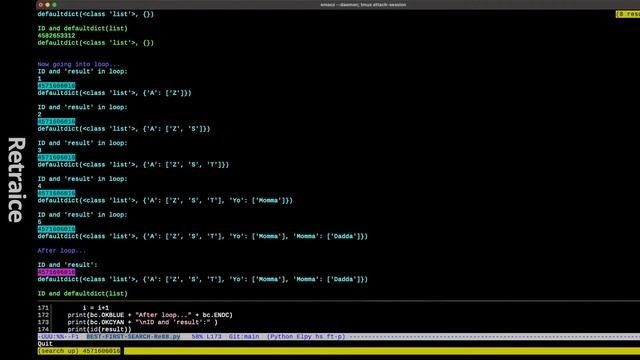Viewport: 640px width, 360px height.
Task: Click cyan highlighted ID below loop counter 1
Action: click(56, 86)
